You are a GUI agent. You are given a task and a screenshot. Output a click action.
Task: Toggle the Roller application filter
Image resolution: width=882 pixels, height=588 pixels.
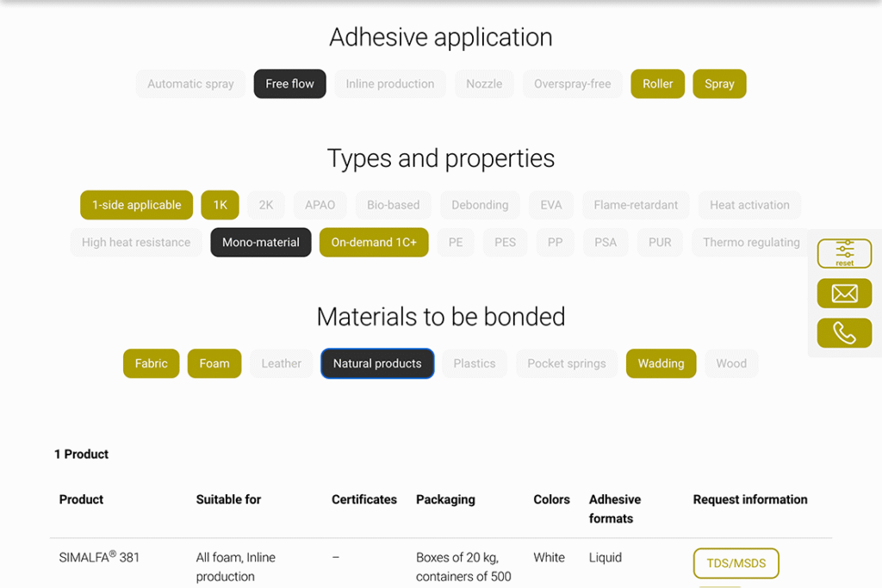click(657, 84)
